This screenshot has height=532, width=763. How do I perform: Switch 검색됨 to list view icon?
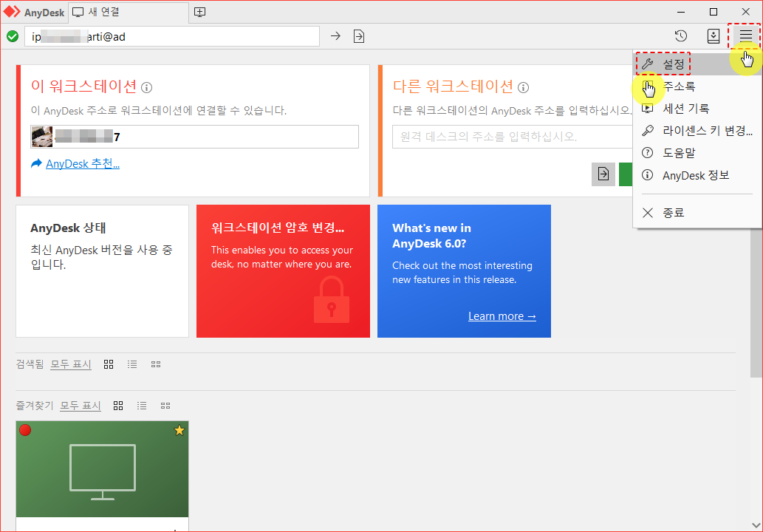tap(132, 364)
